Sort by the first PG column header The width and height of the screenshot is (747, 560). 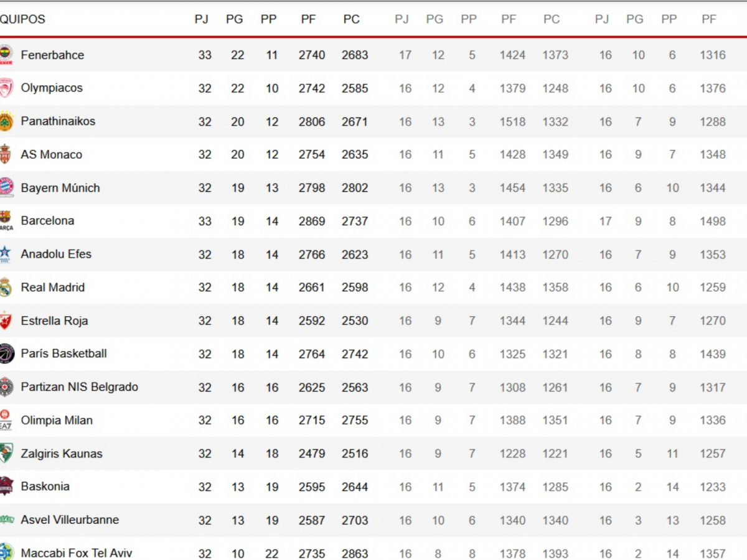click(x=235, y=19)
